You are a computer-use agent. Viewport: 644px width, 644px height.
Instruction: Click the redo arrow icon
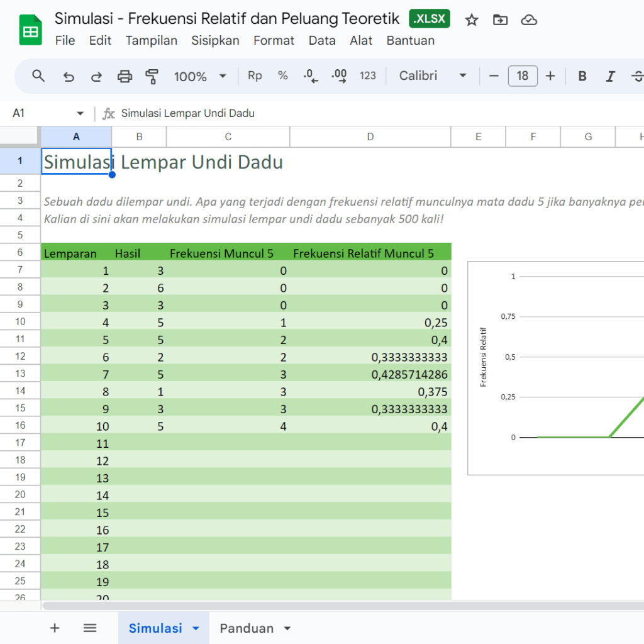pos(96,77)
